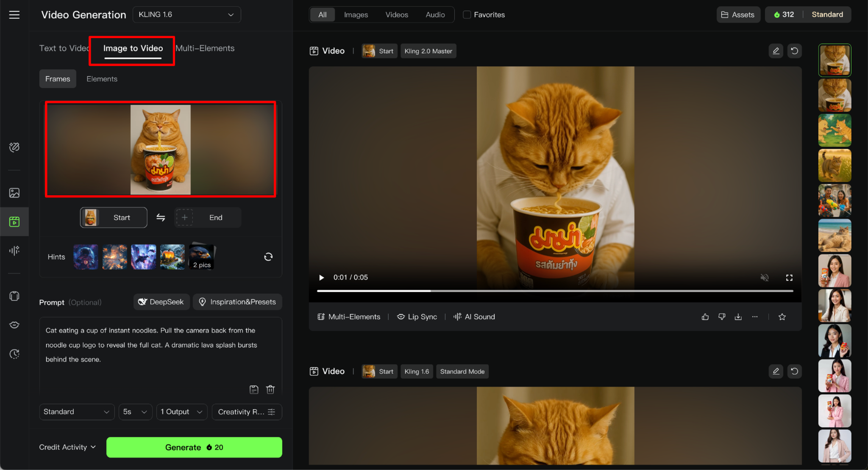This screenshot has height=470, width=868.
Task: Seek on the video progress bar
Action: [x=555, y=291]
